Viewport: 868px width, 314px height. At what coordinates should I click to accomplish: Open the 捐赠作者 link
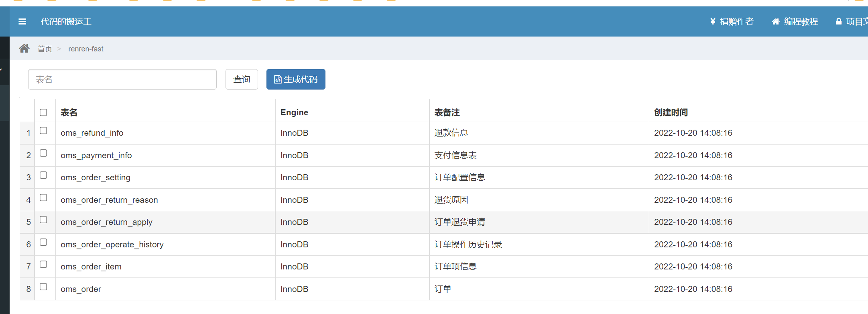pyautogui.click(x=732, y=22)
